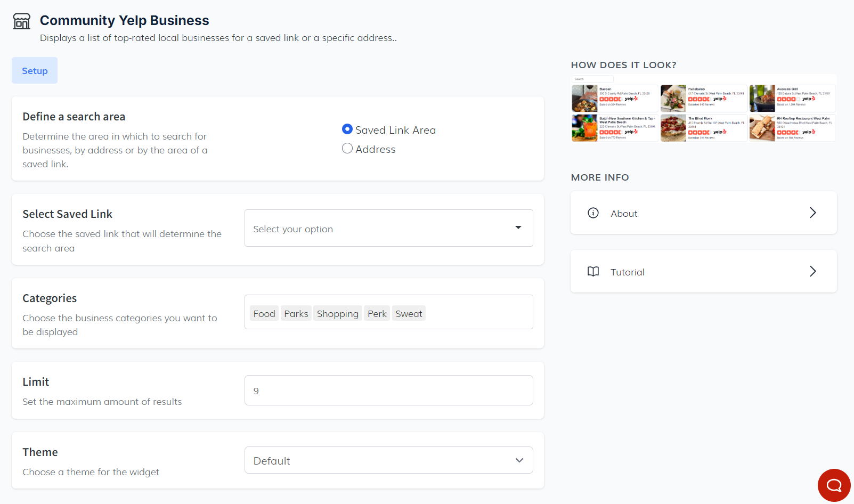854x504 pixels.
Task: Expand the Theme dropdown showing Default
Action: click(388, 460)
